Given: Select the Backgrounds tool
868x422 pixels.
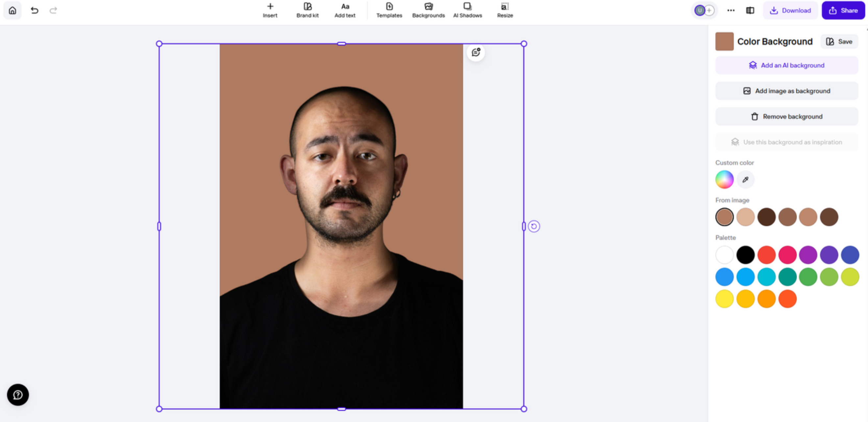Looking at the screenshot, I should tap(428, 10).
